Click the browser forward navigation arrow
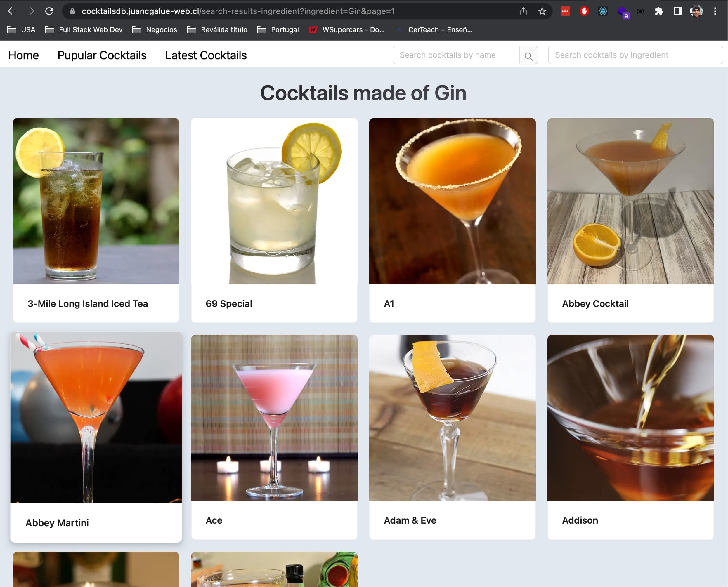728x587 pixels. [30, 11]
